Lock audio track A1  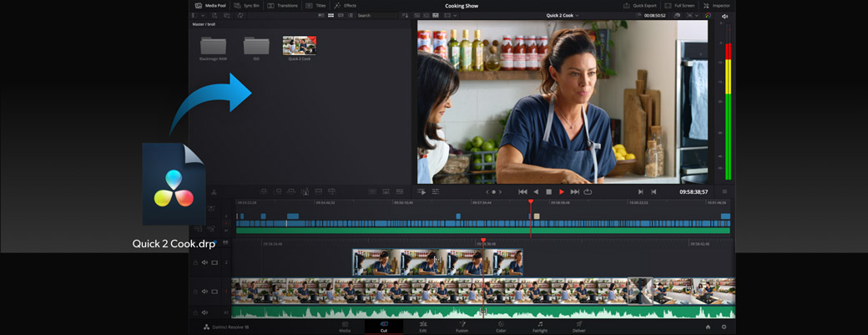pos(194,312)
